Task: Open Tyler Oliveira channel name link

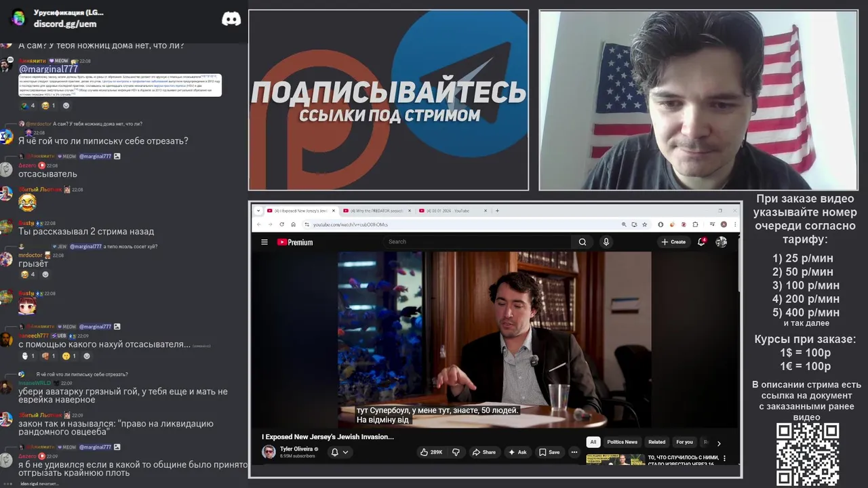Action: 296,449
